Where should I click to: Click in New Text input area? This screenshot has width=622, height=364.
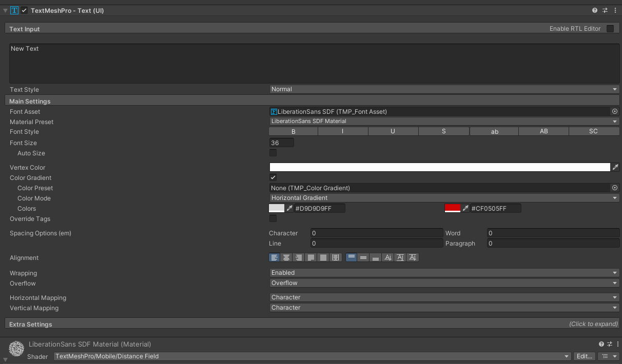click(x=314, y=64)
